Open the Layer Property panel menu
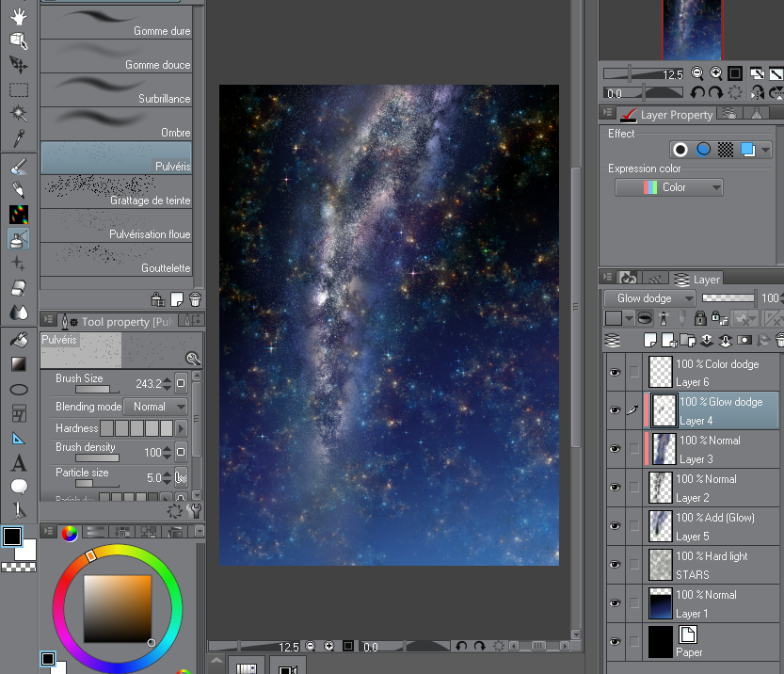 (x=607, y=113)
